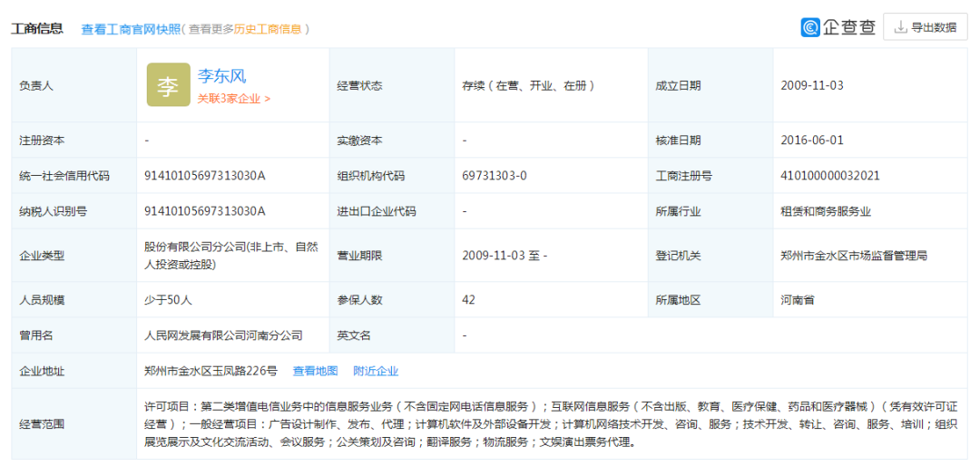The width and height of the screenshot is (980, 466).
Task: Click the 工商注册号 label
Action: click(683, 176)
